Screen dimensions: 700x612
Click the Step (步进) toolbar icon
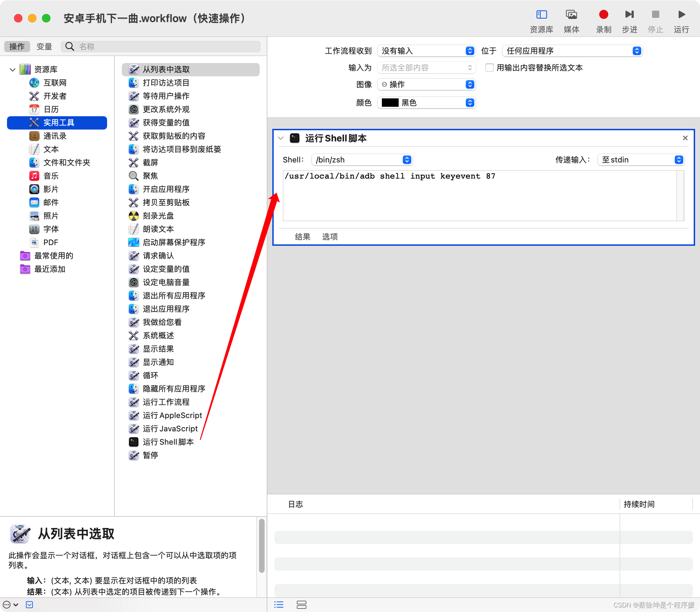(x=629, y=15)
